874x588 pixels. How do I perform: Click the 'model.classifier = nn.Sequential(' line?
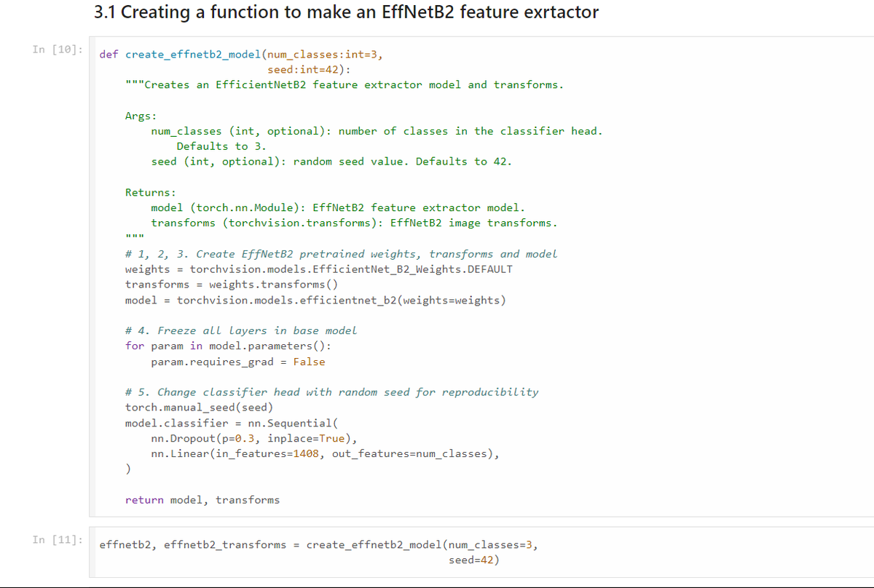coord(232,423)
